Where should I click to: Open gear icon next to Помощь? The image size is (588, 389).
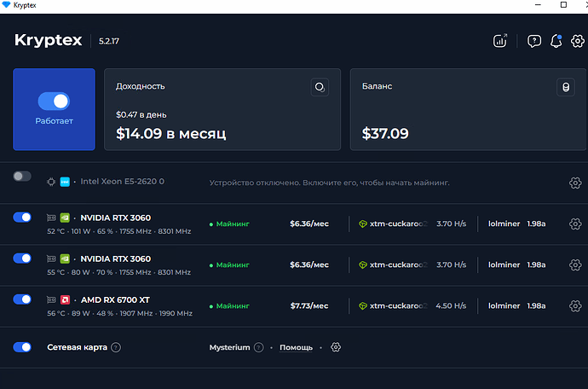[336, 347]
